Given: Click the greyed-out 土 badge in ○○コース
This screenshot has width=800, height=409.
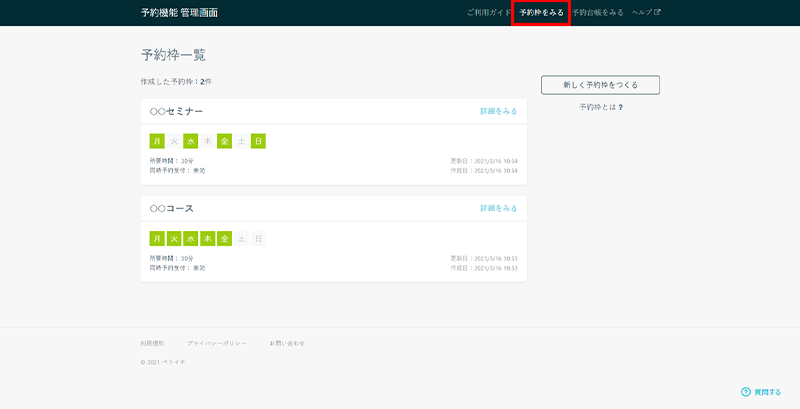Looking at the screenshot, I should (x=241, y=239).
